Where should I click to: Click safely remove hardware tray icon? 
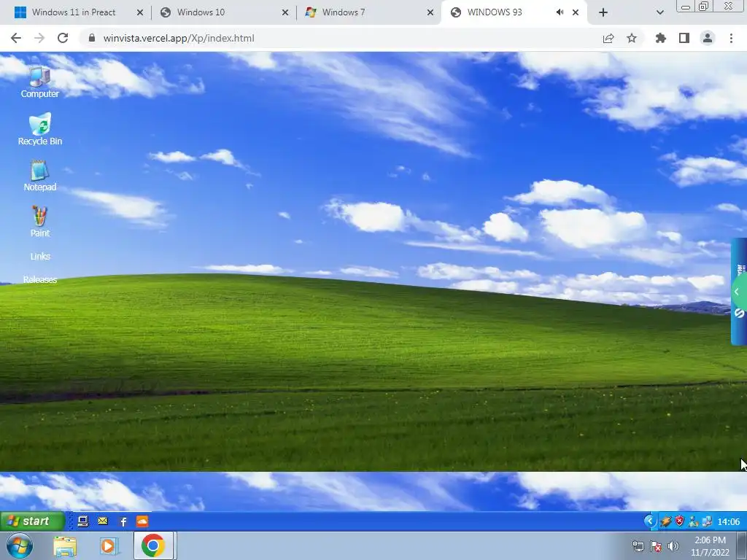[x=666, y=521]
